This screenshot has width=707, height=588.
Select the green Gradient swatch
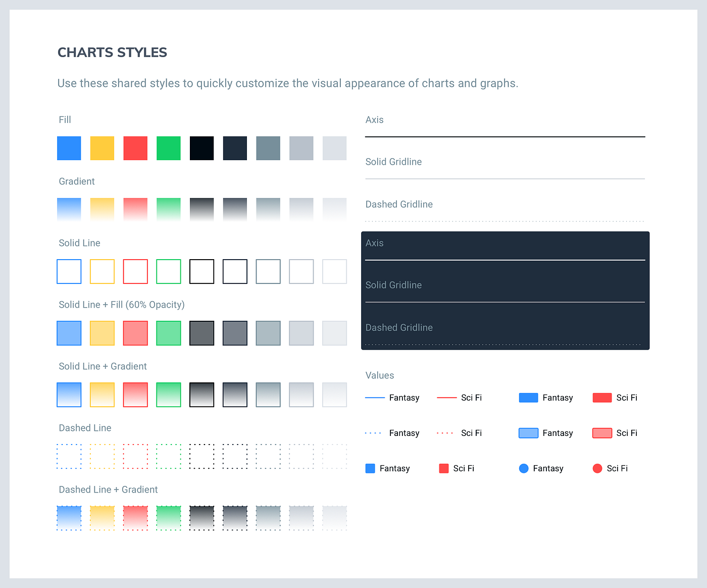[169, 210]
